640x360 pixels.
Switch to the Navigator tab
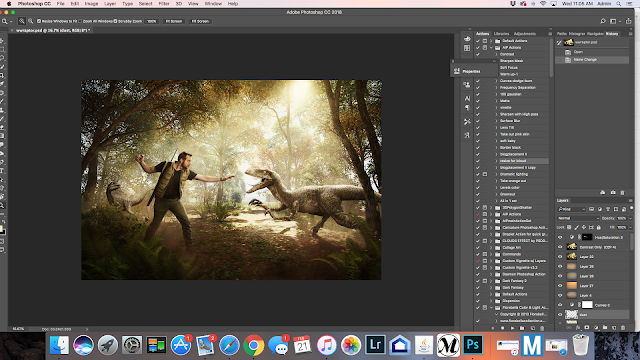pyautogui.click(x=595, y=33)
